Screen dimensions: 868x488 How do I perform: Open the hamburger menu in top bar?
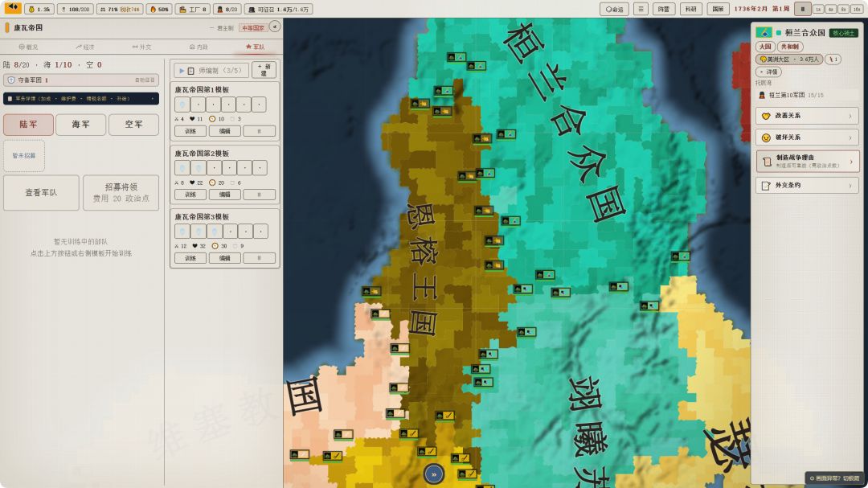tap(641, 9)
